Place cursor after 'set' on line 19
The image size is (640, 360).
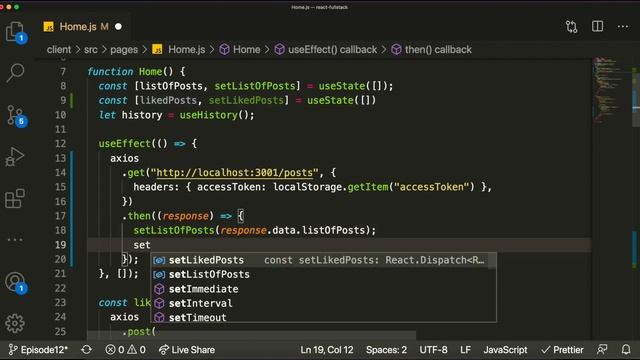pyautogui.click(x=151, y=245)
